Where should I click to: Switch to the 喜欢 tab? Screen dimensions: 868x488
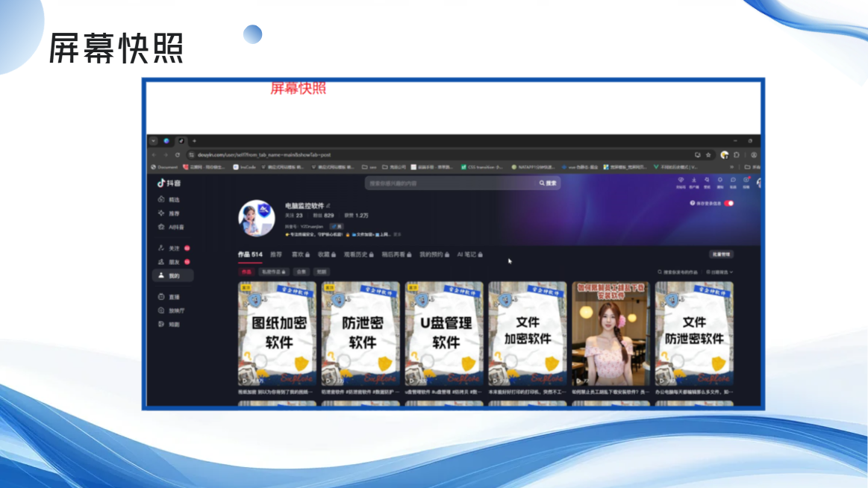pyautogui.click(x=301, y=254)
